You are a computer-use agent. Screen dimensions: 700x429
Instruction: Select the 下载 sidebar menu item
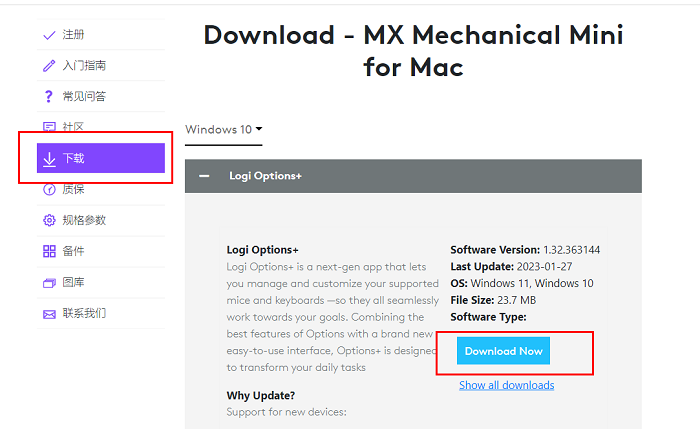tap(100, 158)
